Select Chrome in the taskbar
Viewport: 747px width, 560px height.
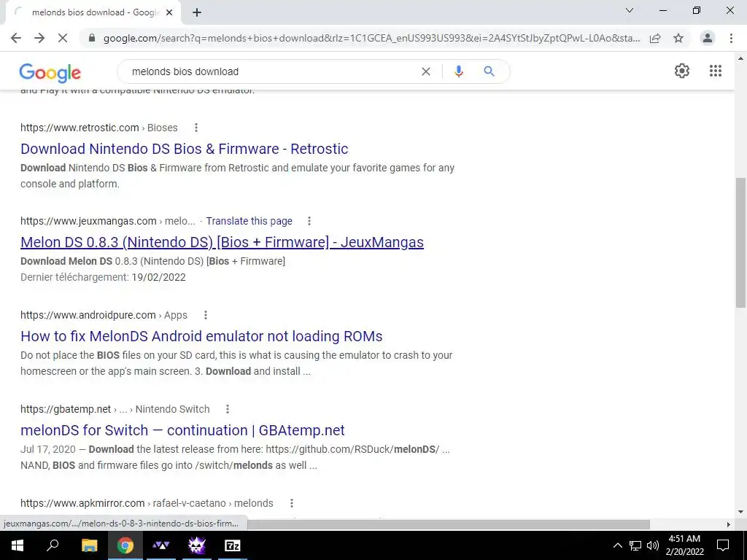[125, 545]
